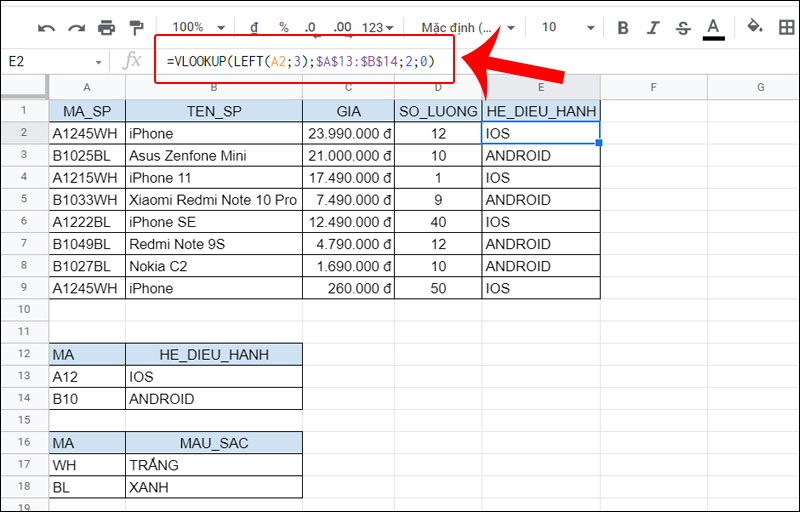Toggle strikethrough formatting
This screenshot has height=512, width=800.
click(x=683, y=27)
